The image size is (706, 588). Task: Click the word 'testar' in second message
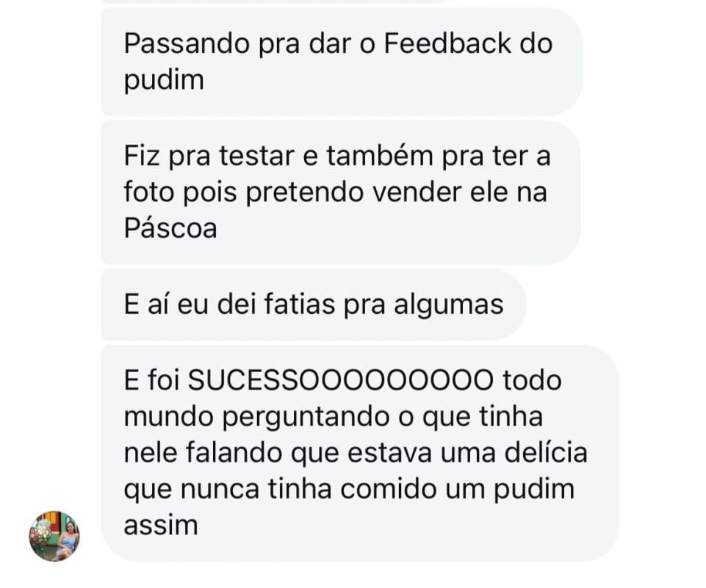[256, 157]
